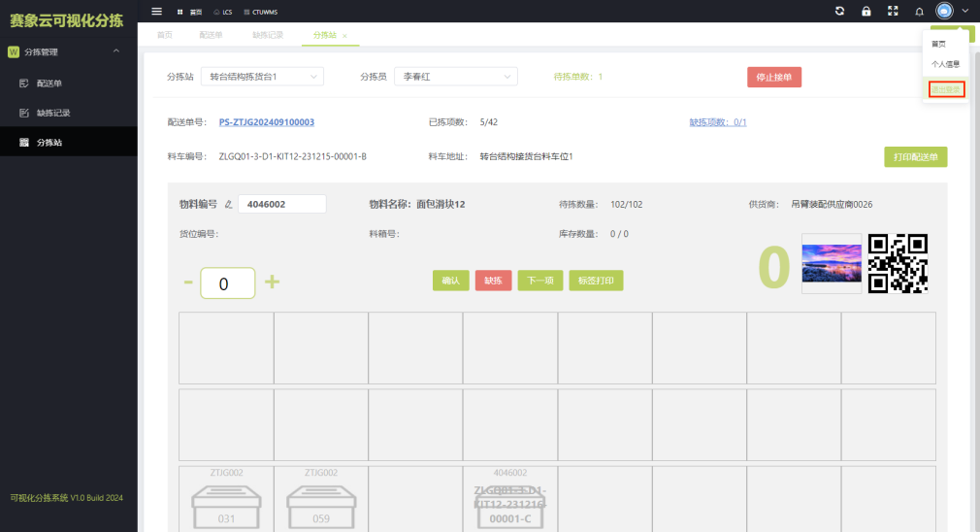Click the sunset material thumbnail image

(831, 263)
